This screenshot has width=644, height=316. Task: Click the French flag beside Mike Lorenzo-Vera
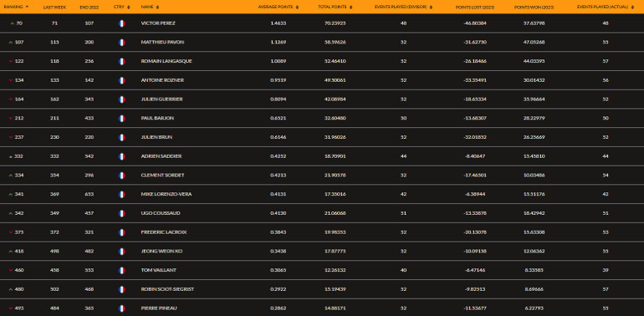121,194
